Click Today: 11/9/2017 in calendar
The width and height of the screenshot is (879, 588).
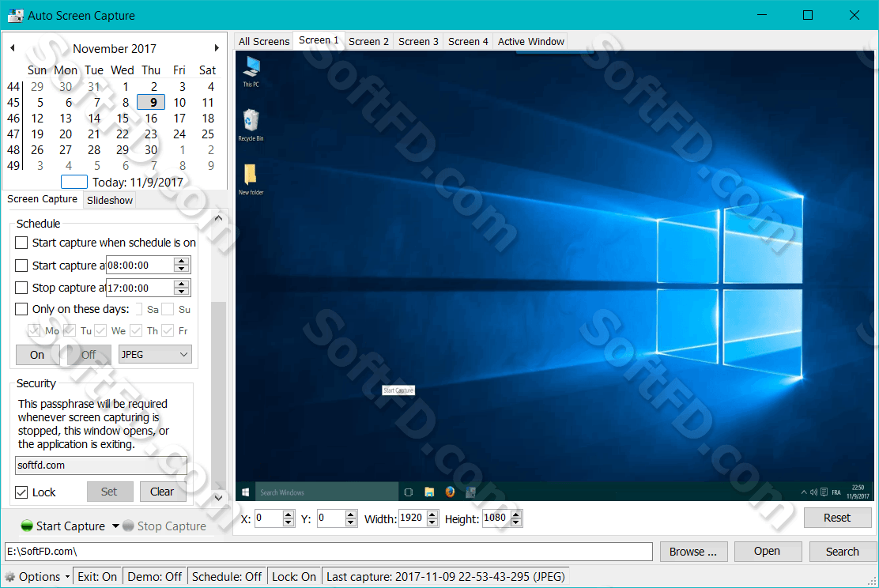(x=138, y=183)
